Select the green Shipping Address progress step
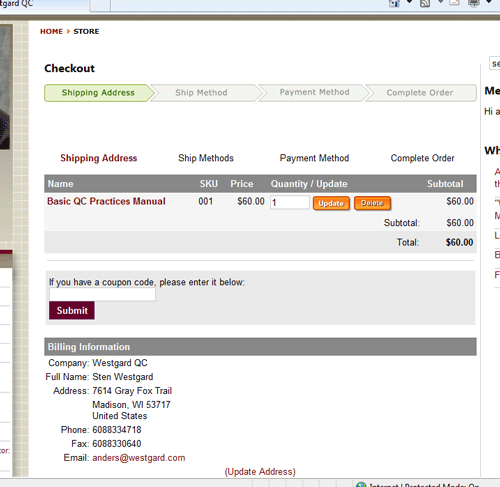Viewport: 500px width, 487px height. pos(98,93)
